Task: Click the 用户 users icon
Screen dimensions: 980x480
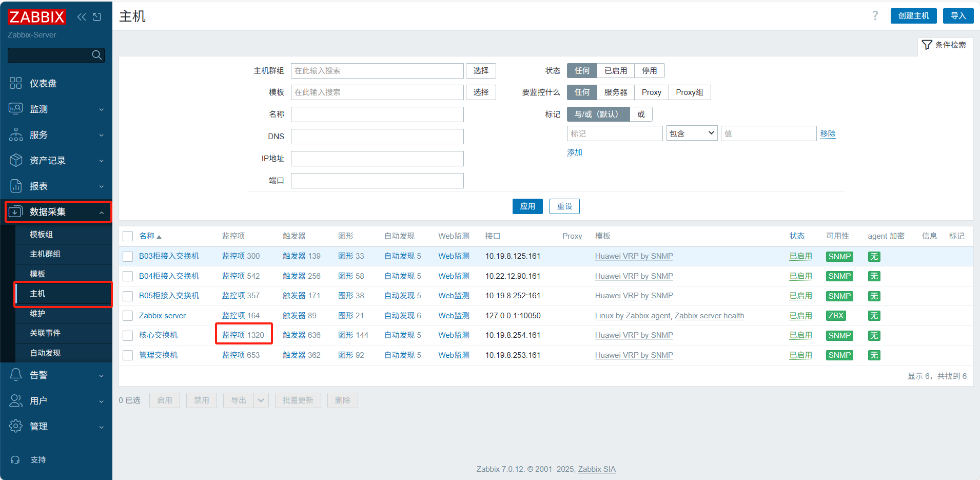Action: [x=16, y=400]
